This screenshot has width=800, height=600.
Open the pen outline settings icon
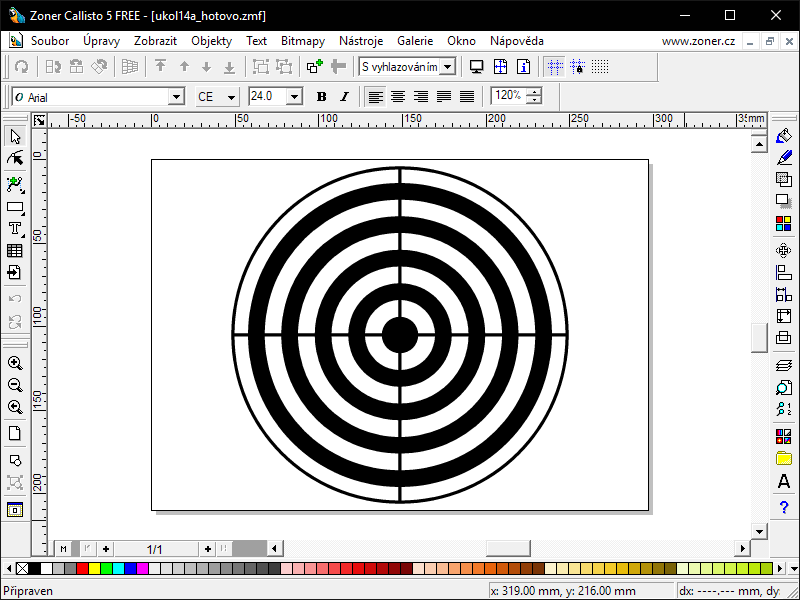[x=784, y=158]
